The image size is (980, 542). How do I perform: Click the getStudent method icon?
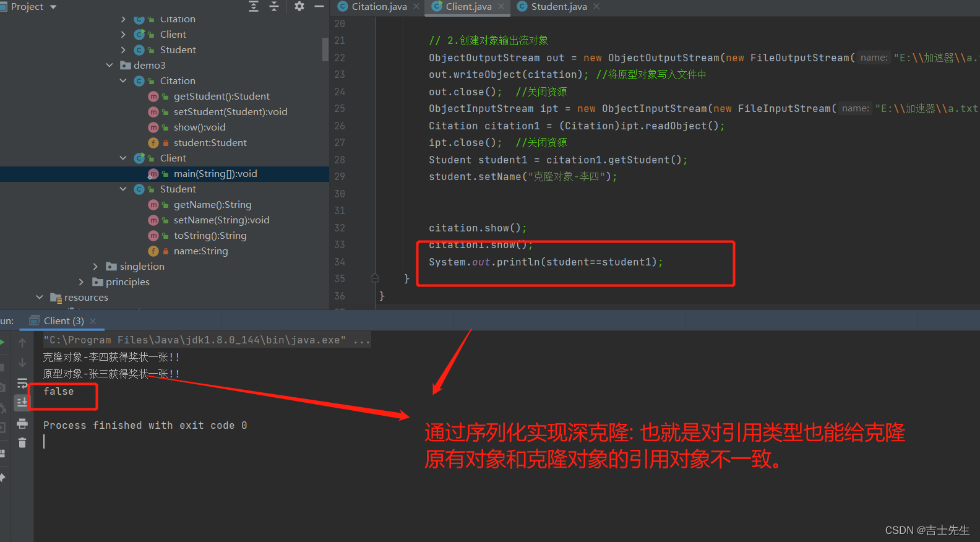click(153, 97)
